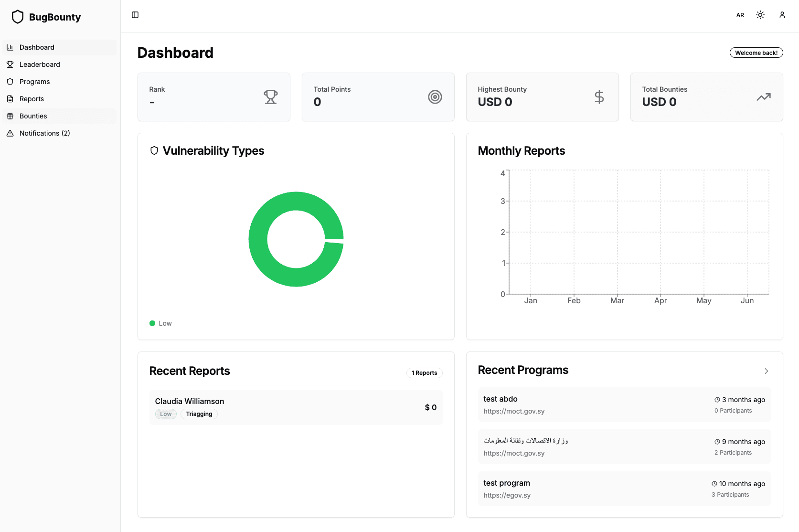The image size is (799, 532).
Task: Open Notifications (2) in the sidebar
Action: coord(59,133)
